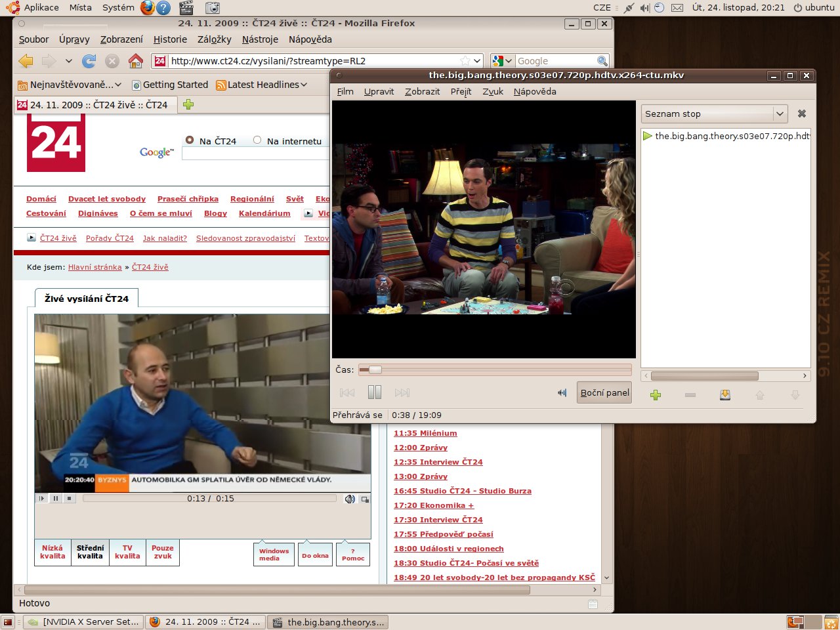This screenshot has width=840, height=630.
Task: Open the Firefox history dropdown arrow
Action: 68,61
